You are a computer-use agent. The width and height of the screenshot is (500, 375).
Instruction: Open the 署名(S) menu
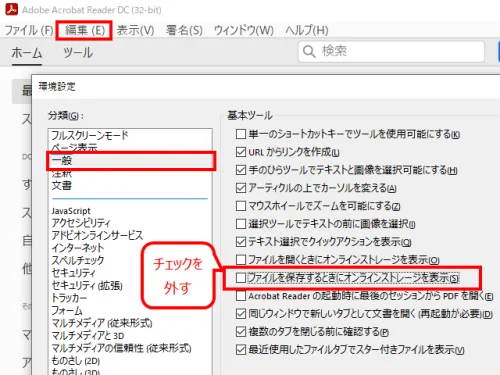(x=184, y=30)
